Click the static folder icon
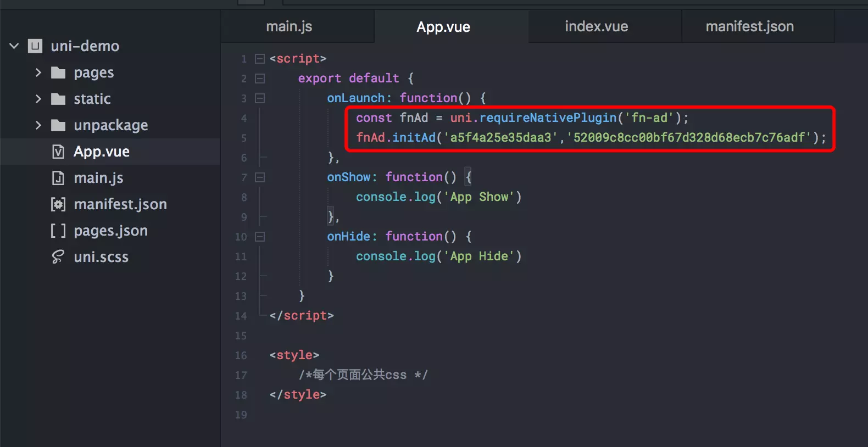 58,99
